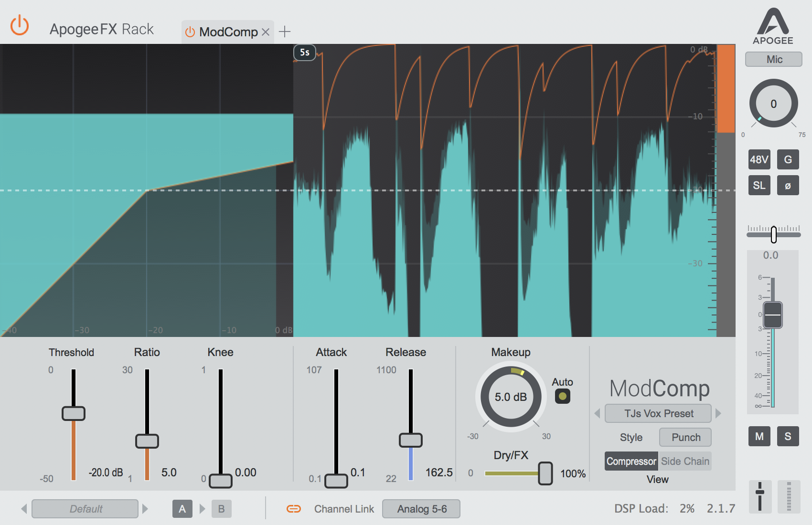Click the Channel Link chain icon

coord(294,509)
